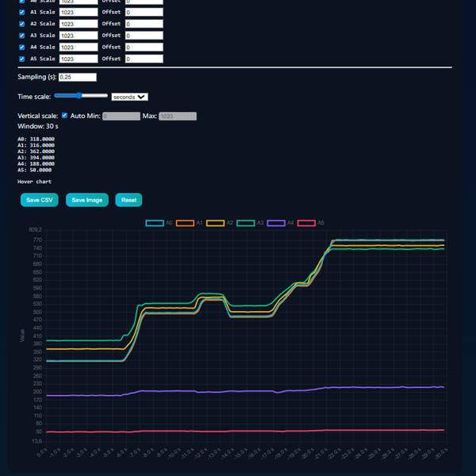Click the Window: 30 s text
This screenshot has height=476, width=476.
[38, 126]
